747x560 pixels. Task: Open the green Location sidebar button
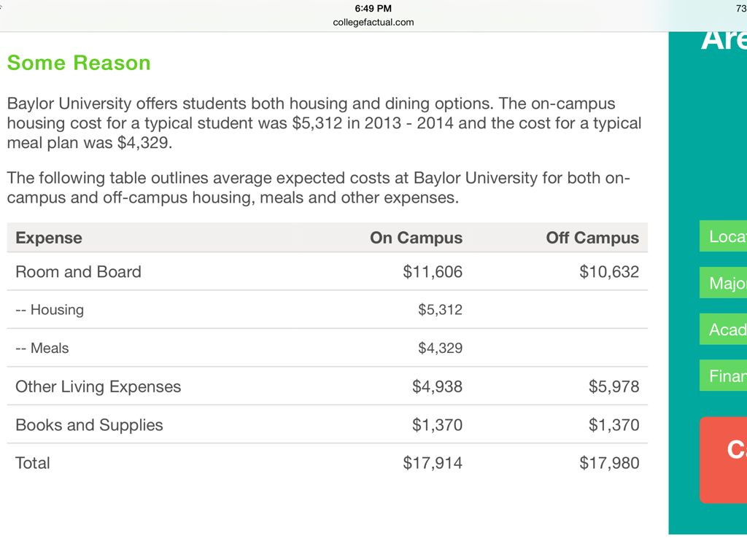tap(724, 236)
